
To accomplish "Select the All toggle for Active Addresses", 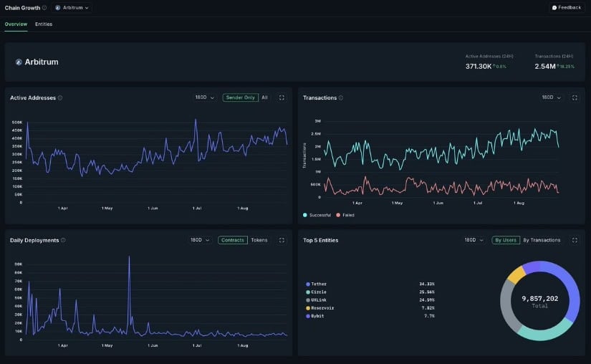I will click(264, 97).
